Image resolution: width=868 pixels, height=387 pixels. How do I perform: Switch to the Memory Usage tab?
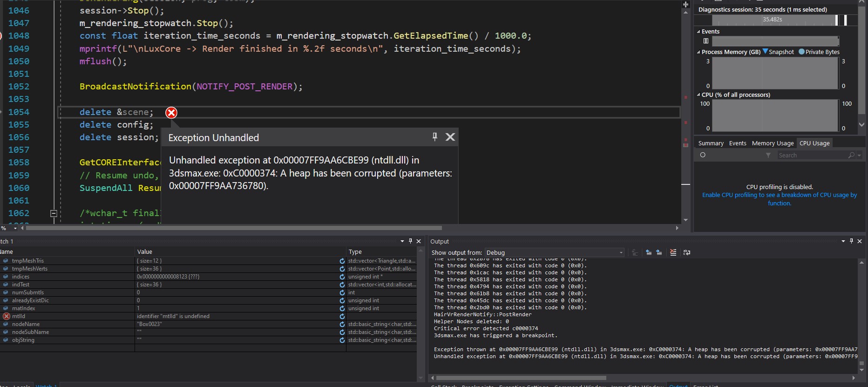click(x=773, y=143)
